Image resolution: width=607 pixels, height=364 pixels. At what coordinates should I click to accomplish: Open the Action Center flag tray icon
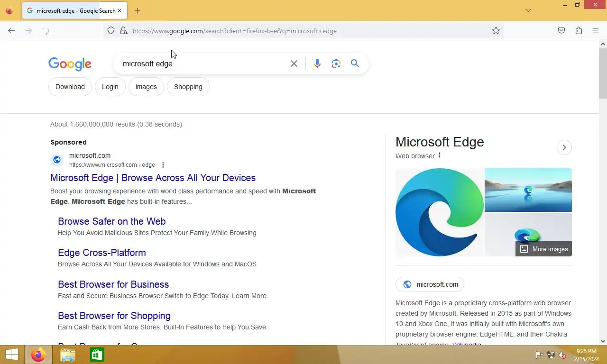pyautogui.click(x=539, y=355)
